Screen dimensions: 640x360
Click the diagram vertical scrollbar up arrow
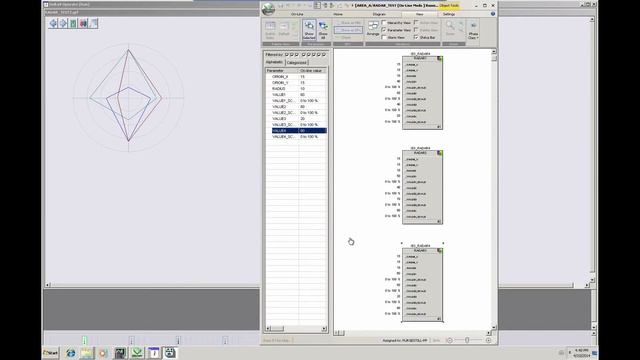click(x=494, y=51)
